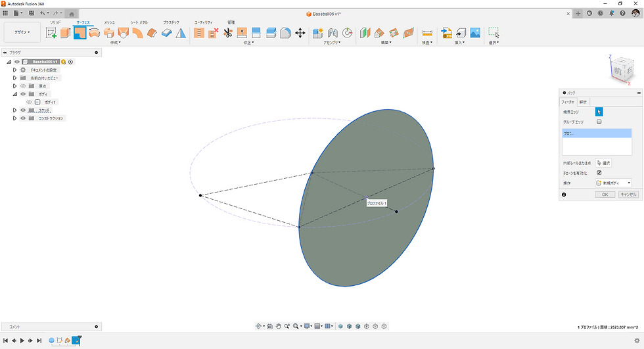The height and width of the screenshot is (349, 644).
Task: Select the Joint tool
Action: pyautogui.click(x=333, y=33)
